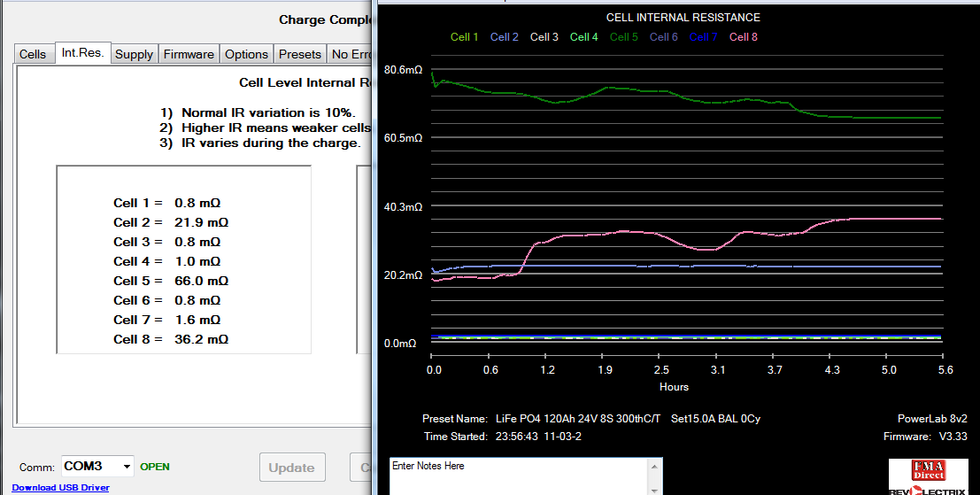Select the Int.Res. tab
This screenshot has height=495, width=980.
(x=82, y=53)
